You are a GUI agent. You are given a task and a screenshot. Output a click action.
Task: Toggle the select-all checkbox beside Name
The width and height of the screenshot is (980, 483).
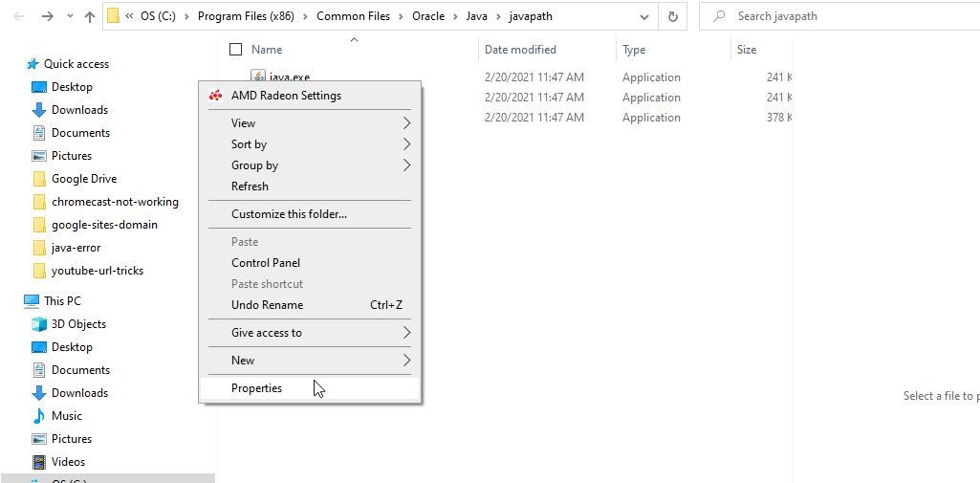coord(235,50)
